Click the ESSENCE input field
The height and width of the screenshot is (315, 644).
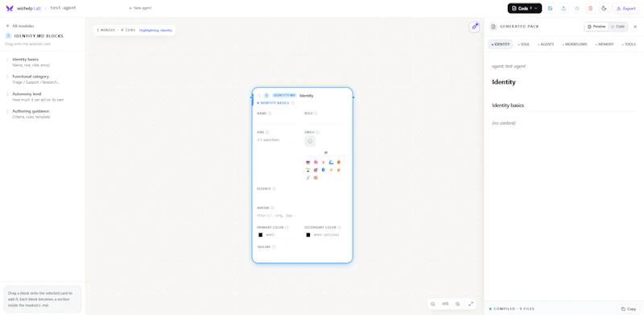[x=302, y=197]
